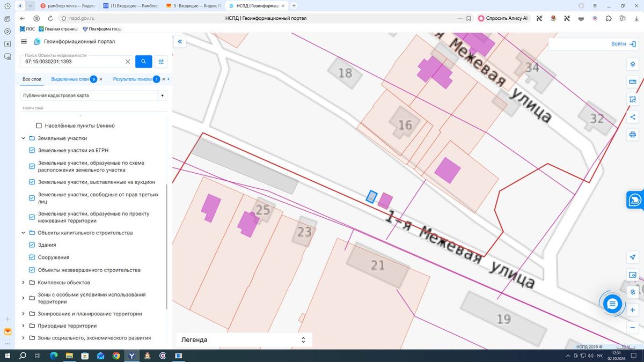Print the map
Screen dimensions: 644x362
[633, 134]
